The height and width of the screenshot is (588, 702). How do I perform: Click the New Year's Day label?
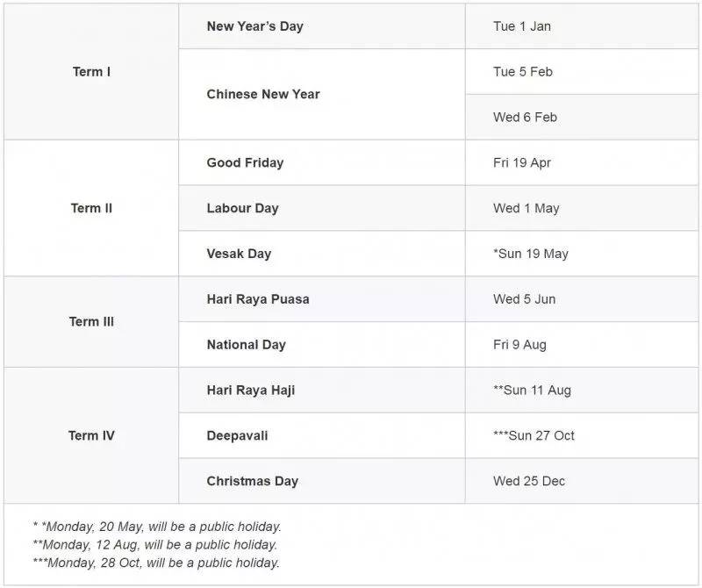[254, 26]
